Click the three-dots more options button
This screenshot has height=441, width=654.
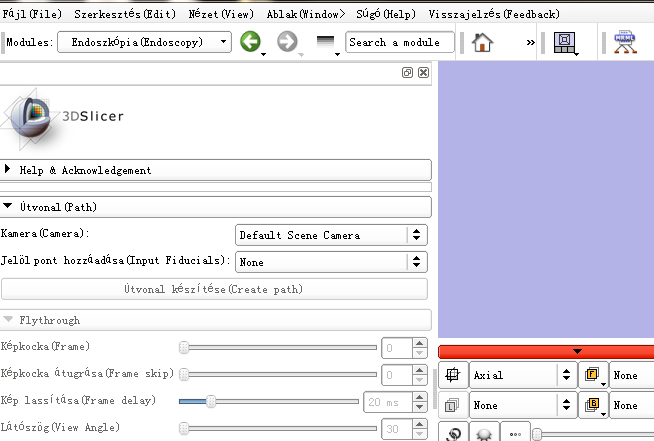(x=517, y=435)
